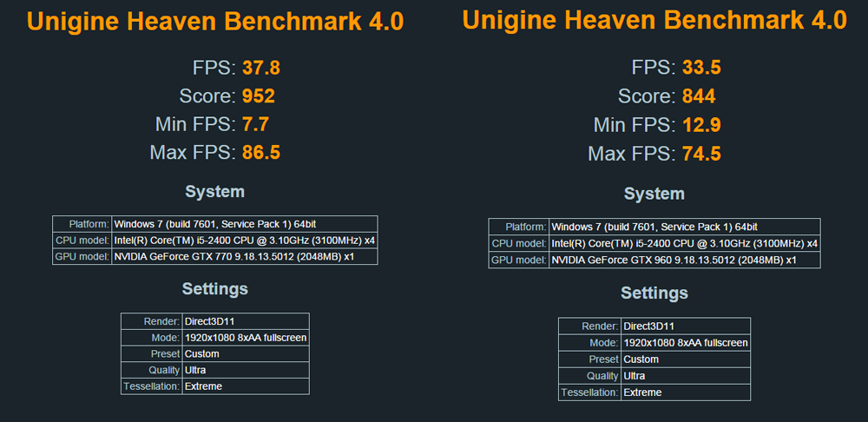Click the right report's Ultra quality cell

[x=686, y=376]
